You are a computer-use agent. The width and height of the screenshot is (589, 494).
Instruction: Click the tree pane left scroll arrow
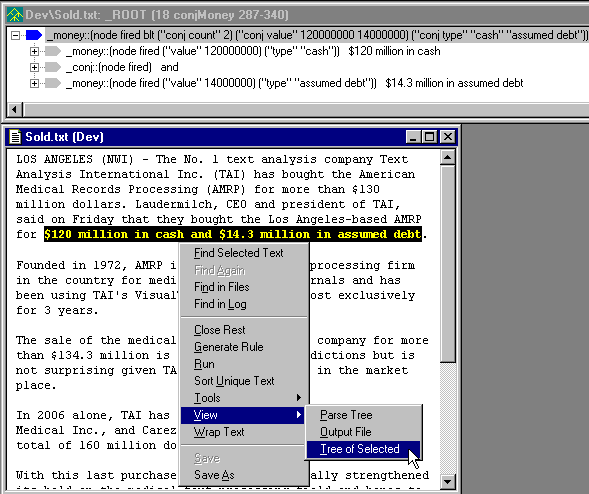click(15, 110)
